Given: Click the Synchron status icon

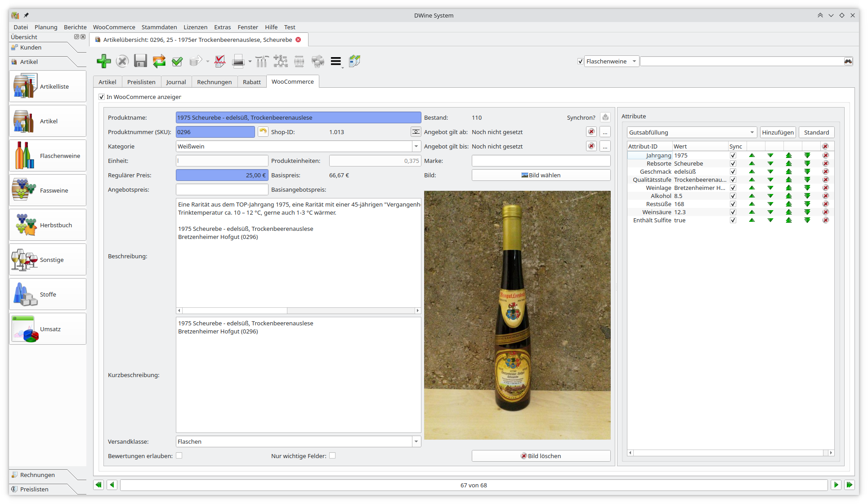Looking at the screenshot, I should click(605, 117).
